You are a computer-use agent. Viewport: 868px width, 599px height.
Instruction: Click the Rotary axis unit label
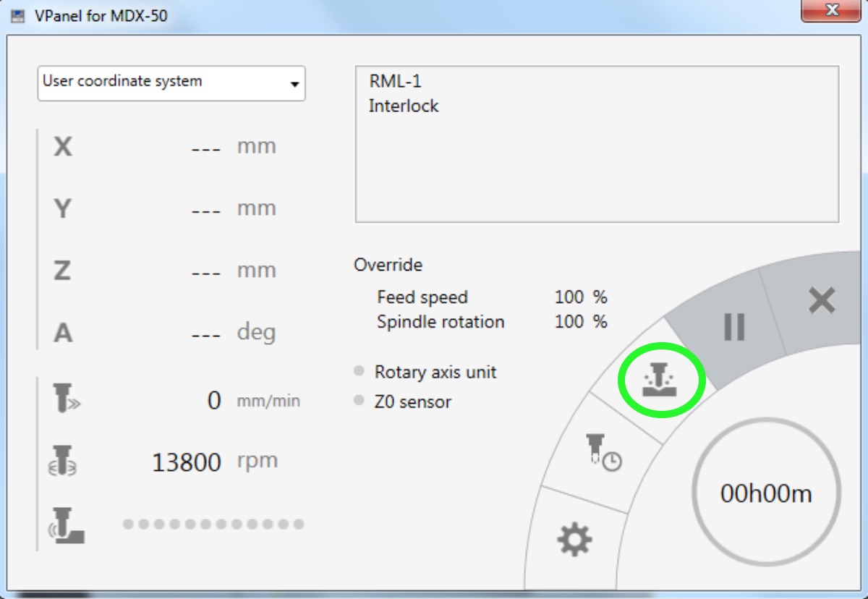(x=435, y=372)
